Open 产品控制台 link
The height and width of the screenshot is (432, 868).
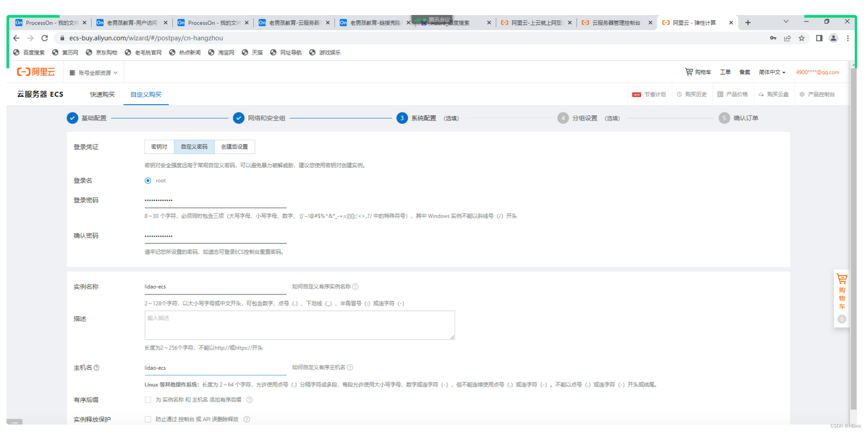click(x=817, y=94)
